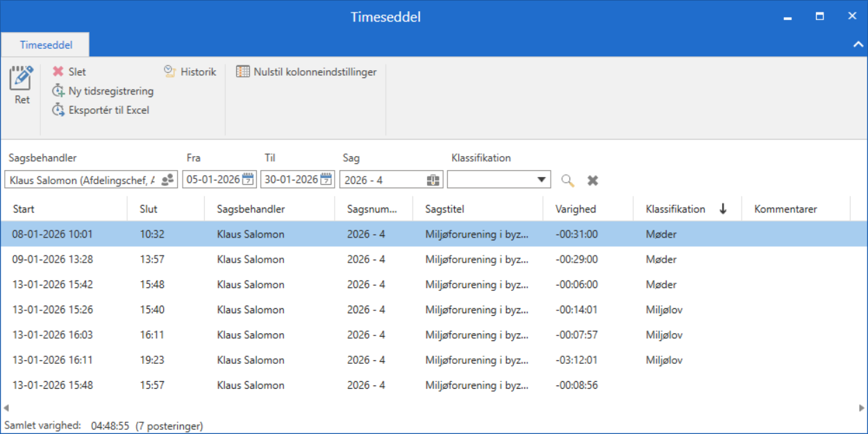Click the Slet delete button

coord(69,72)
